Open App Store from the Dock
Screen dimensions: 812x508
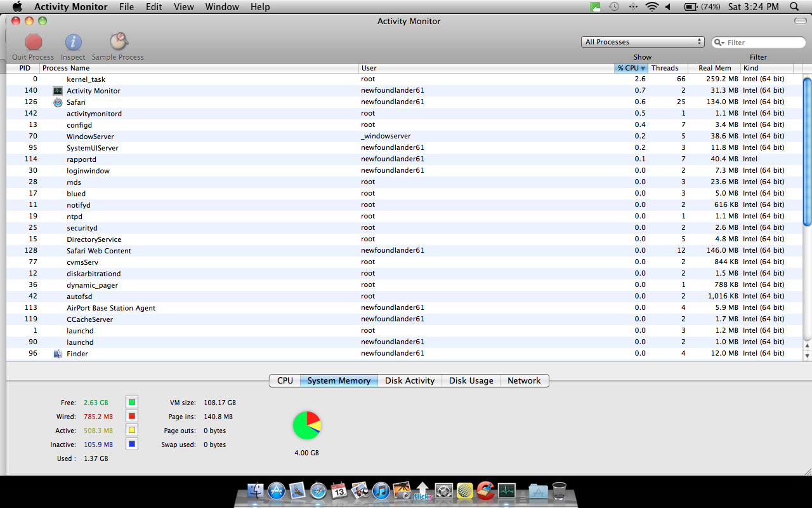pyautogui.click(x=277, y=490)
